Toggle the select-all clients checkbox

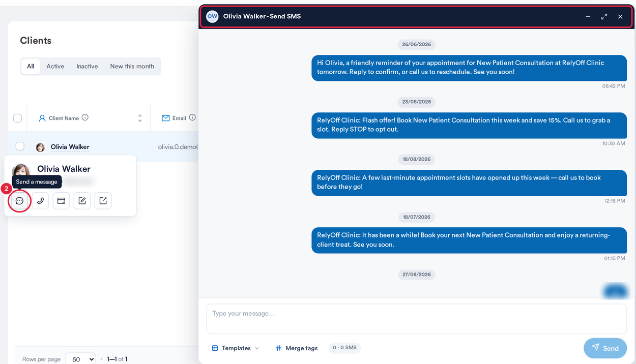coord(17,118)
